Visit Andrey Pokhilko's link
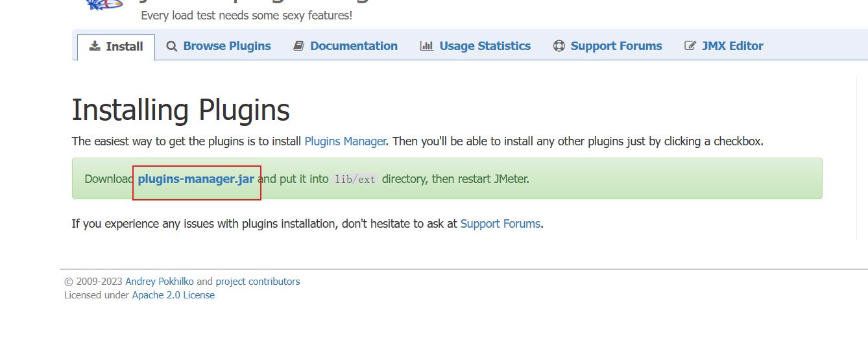Viewport: 868px width, 338px height. point(160,282)
